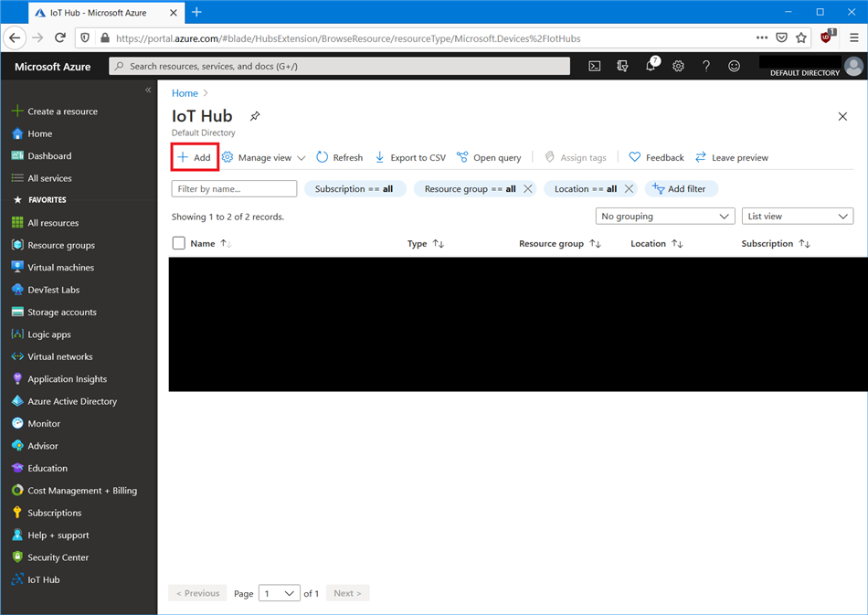Open the Resource group == all filter
The height and width of the screenshot is (615, 868).
tap(470, 189)
